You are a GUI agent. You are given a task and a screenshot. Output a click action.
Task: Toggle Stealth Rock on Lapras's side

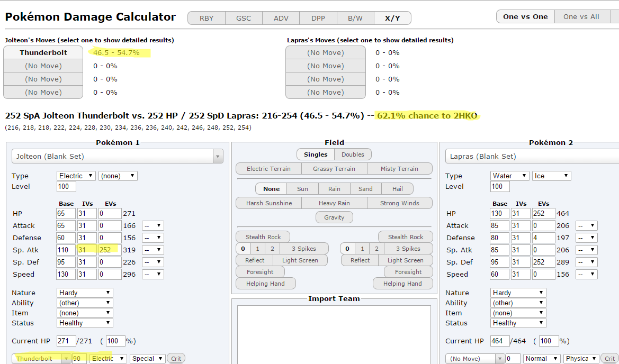coord(406,237)
